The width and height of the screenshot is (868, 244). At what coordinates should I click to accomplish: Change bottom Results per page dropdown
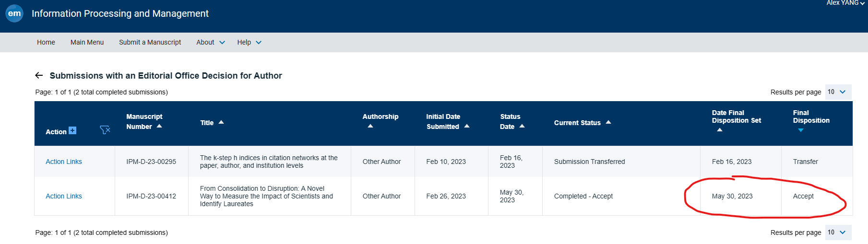point(838,232)
